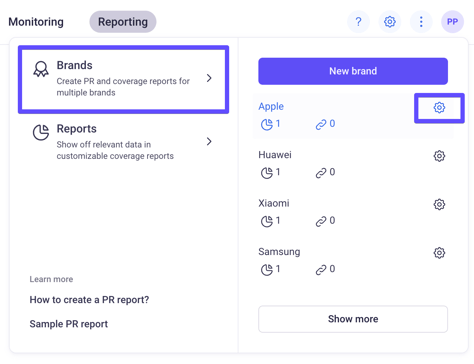This screenshot has height=364, width=474.
Task: Open the Xiaomi brand settings gear
Action: (x=439, y=204)
